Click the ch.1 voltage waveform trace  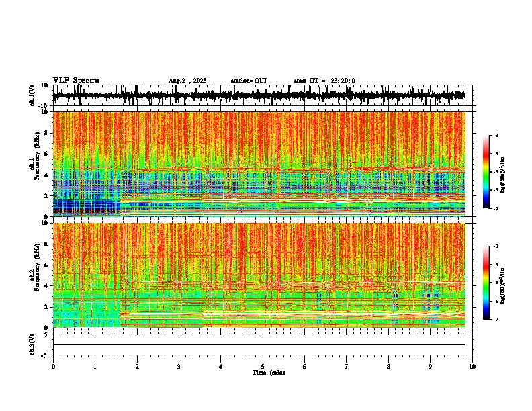coord(259,95)
